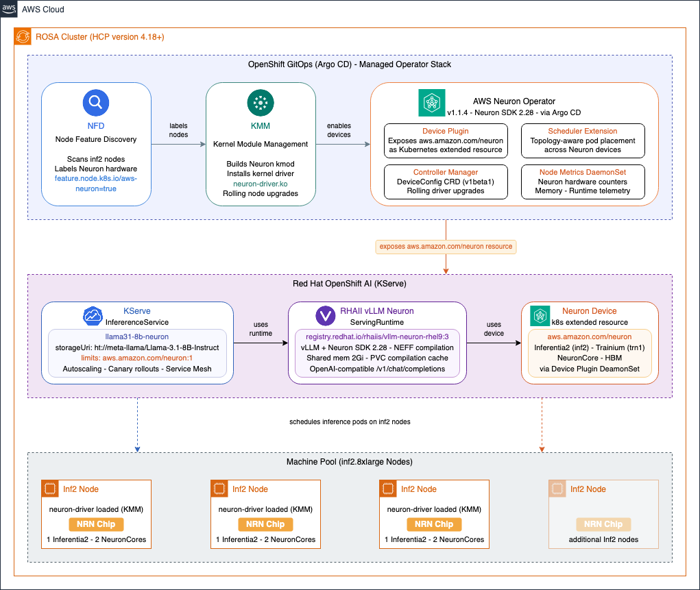The height and width of the screenshot is (590, 700).
Task: Click the faded chip icon of additional Inf2 node
Action: (557, 489)
